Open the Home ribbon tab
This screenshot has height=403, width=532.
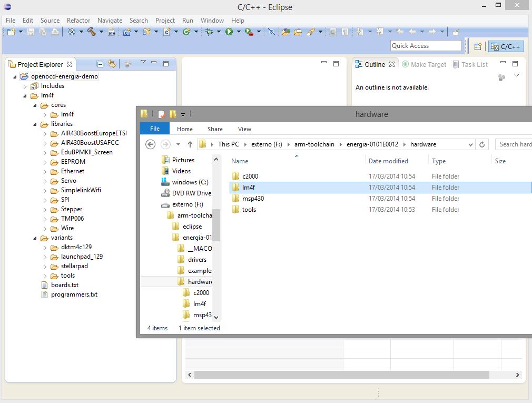[185, 129]
